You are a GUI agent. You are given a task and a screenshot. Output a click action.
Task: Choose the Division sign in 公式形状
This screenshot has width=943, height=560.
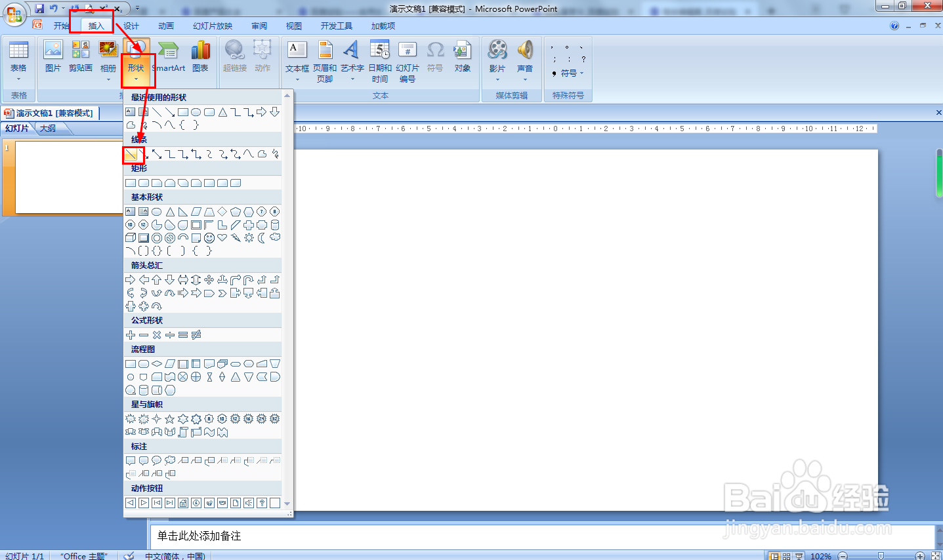[170, 335]
